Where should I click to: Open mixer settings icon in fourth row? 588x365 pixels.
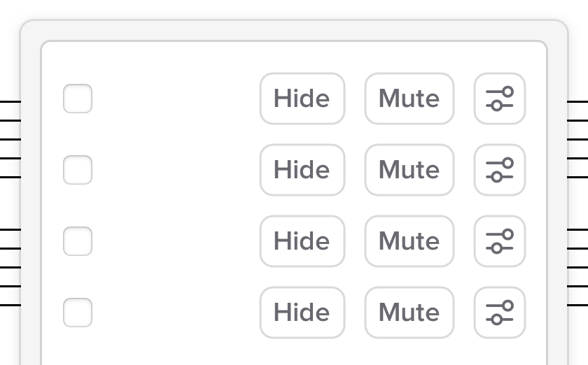499,313
